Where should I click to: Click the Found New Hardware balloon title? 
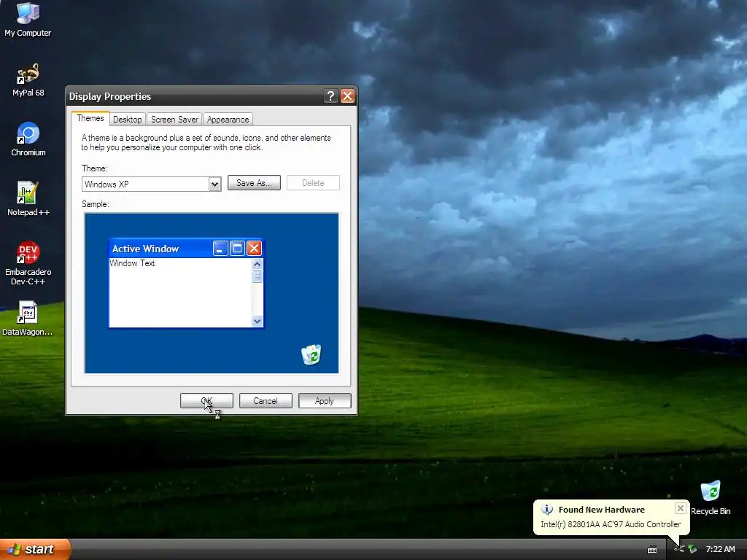coord(601,510)
